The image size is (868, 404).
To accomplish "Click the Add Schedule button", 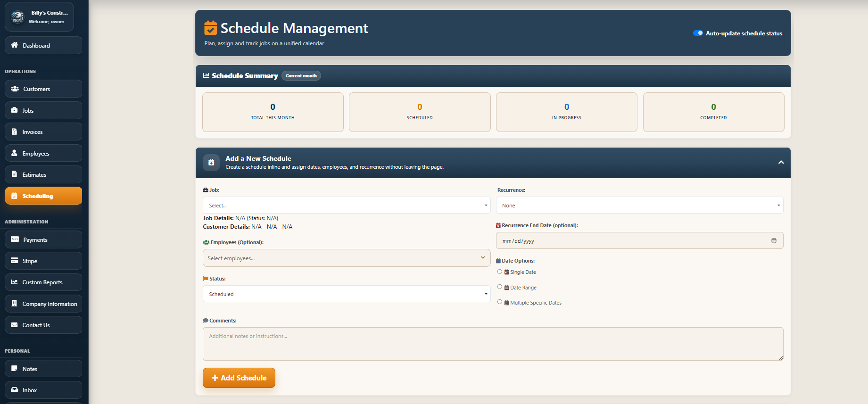I will click(x=239, y=378).
